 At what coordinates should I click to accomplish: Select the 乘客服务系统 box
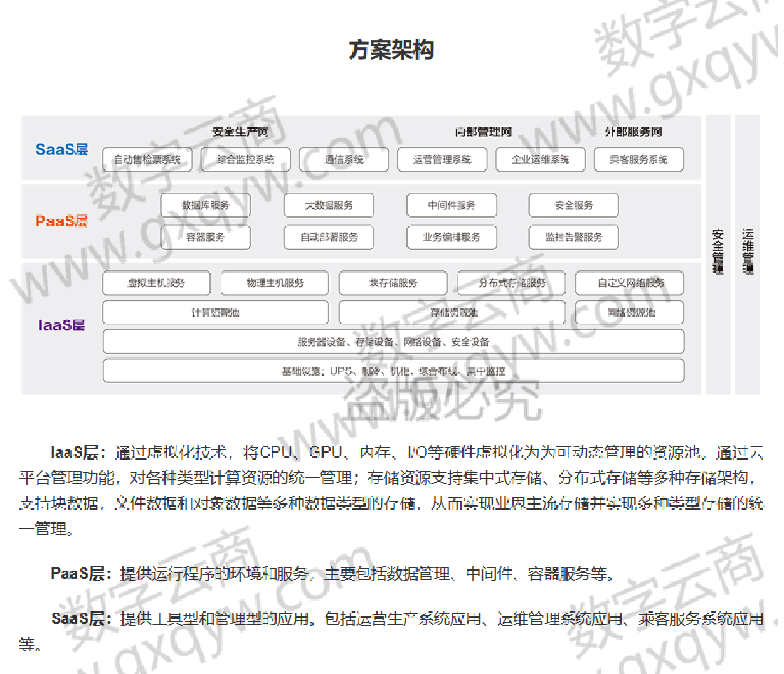coord(638,159)
